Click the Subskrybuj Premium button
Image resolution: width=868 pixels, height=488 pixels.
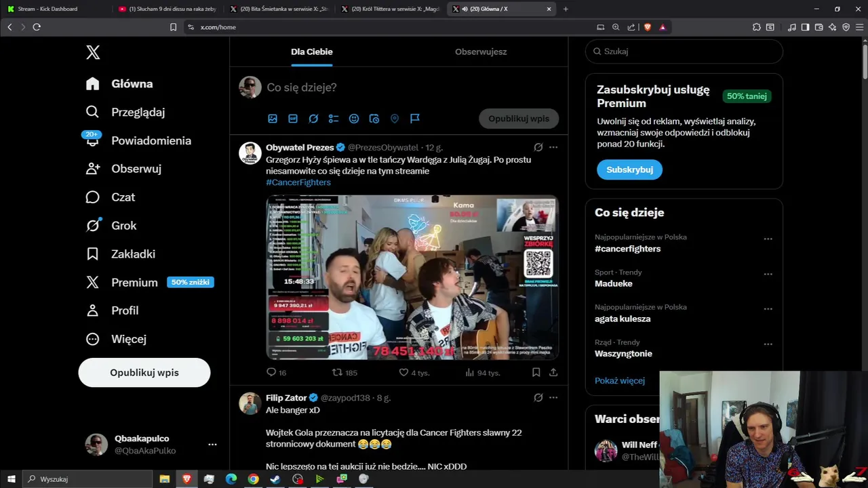[x=629, y=169]
